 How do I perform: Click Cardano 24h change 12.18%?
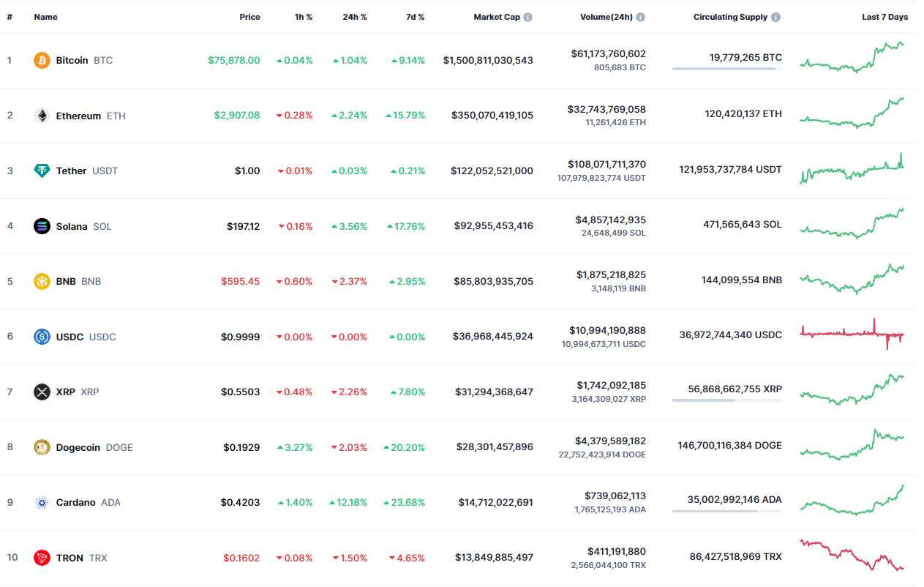tap(348, 502)
